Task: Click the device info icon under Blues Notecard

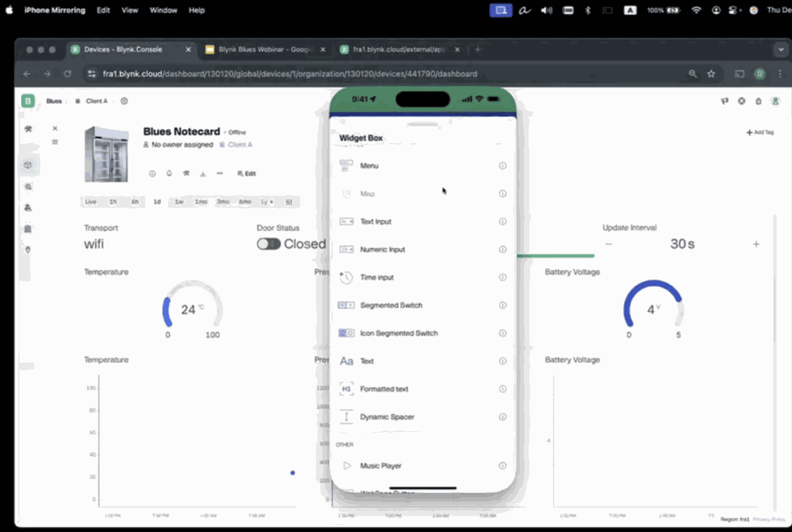Action: pos(152,174)
